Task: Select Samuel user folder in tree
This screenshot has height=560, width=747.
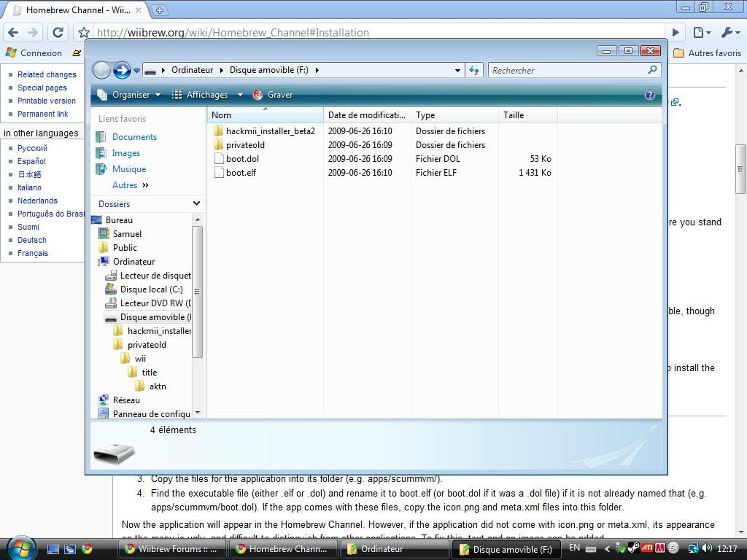Action: coord(127,234)
